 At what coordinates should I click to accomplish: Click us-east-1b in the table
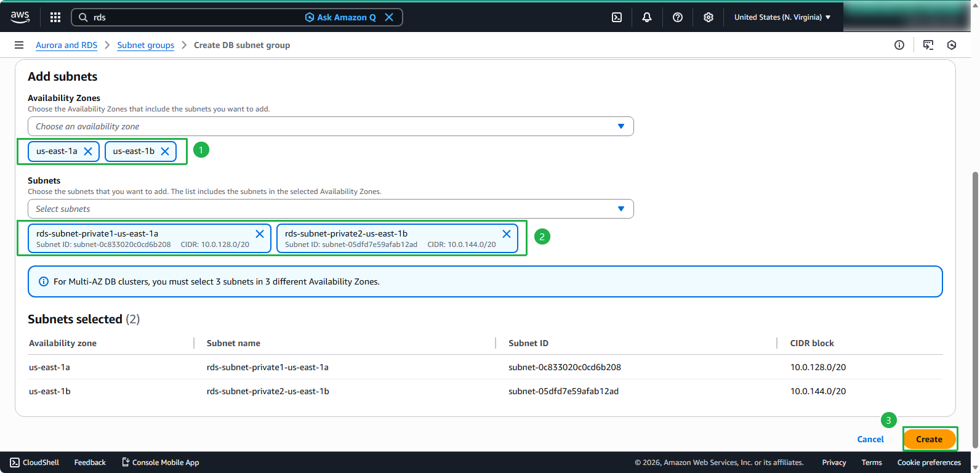[x=50, y=391]
